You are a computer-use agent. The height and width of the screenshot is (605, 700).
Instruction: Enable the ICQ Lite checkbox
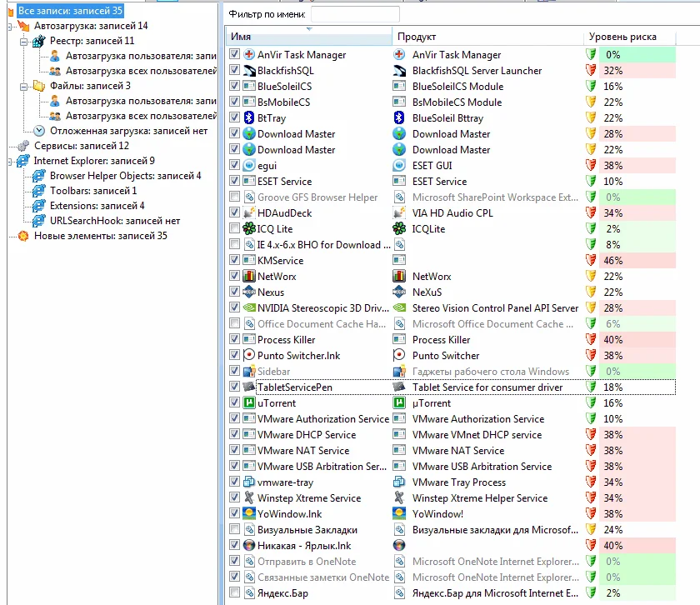234,228
